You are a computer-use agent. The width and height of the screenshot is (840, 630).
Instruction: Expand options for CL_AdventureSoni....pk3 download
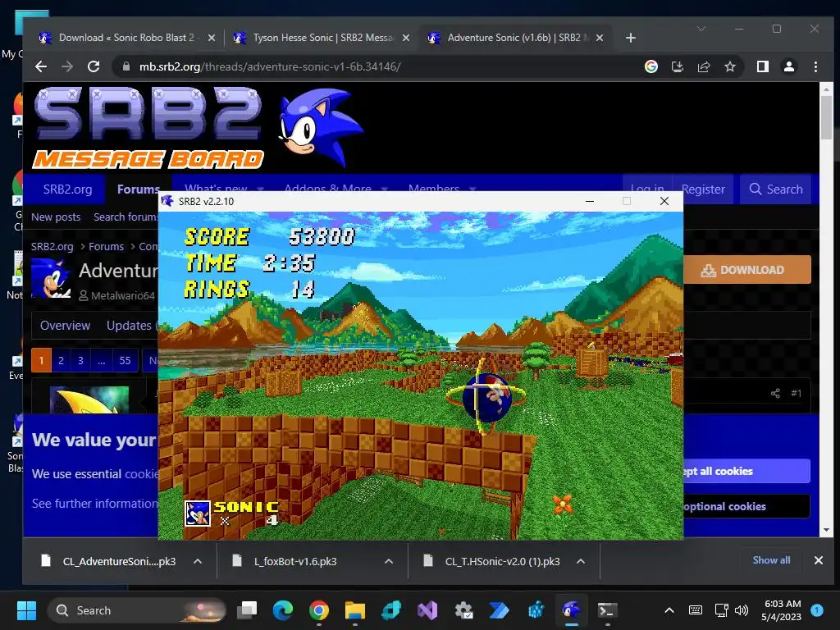198,561
